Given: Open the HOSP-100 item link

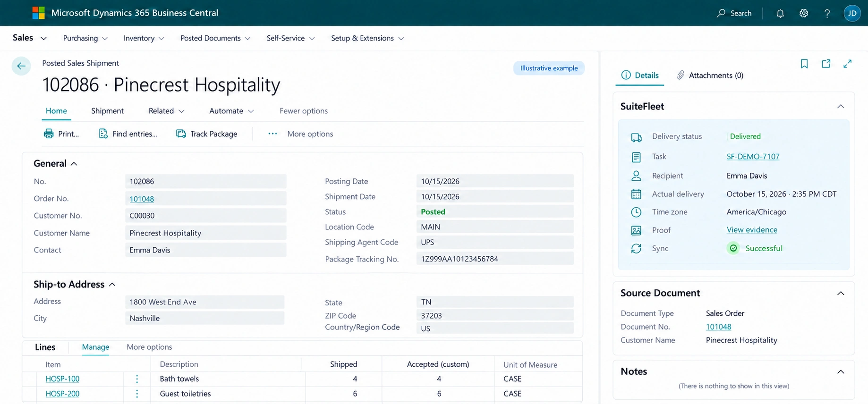Looking at the screenshot, I should [x=62, y=379].
